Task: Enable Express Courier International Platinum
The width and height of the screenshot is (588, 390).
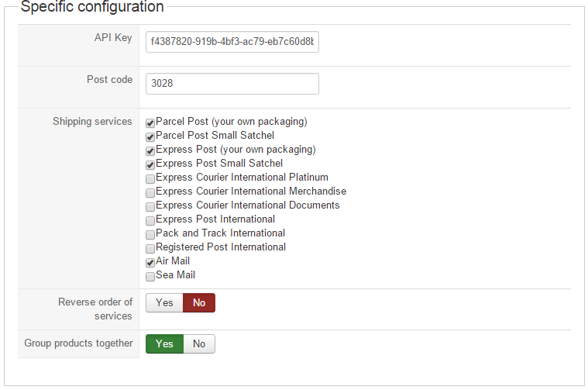Action: (150, 178)
